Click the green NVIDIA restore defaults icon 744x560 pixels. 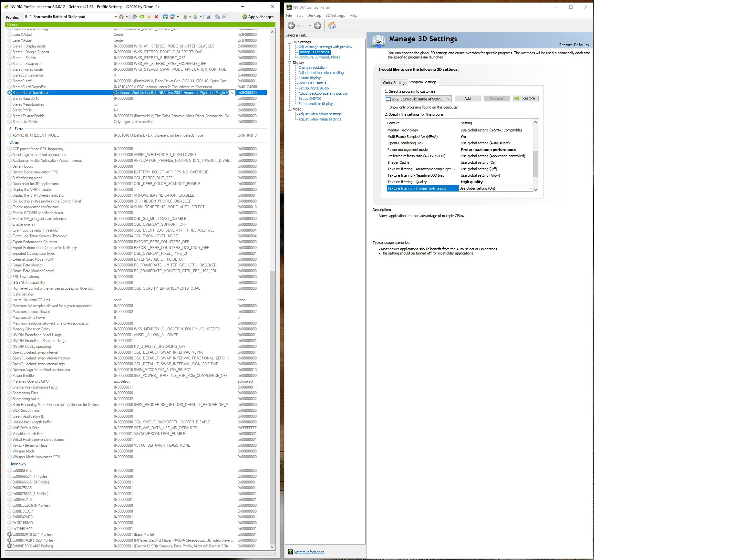click(142, 17)
